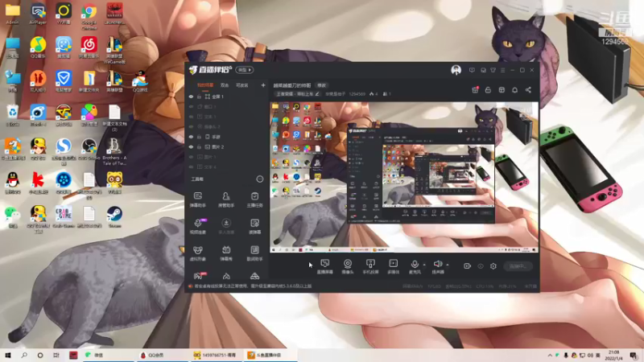
Task: Open the Windows Start menu
Action: (8, 355)
